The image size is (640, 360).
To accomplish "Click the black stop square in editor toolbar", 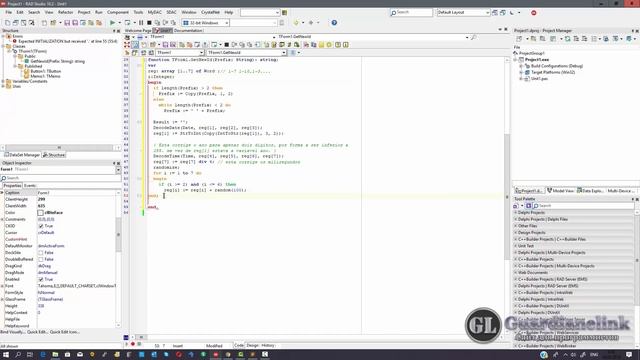I will click(x=227, y=44).
